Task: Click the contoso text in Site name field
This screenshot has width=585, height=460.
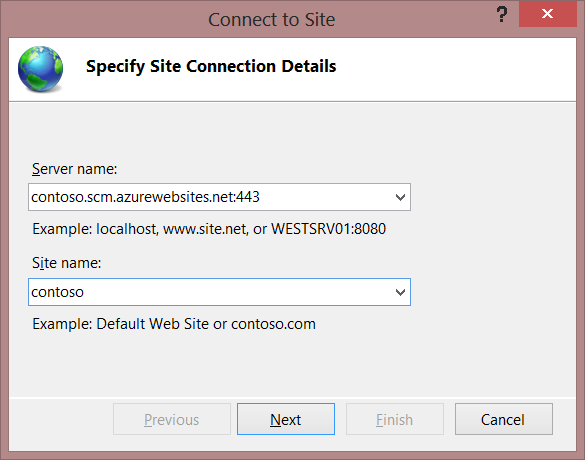Action: (57, 292)
